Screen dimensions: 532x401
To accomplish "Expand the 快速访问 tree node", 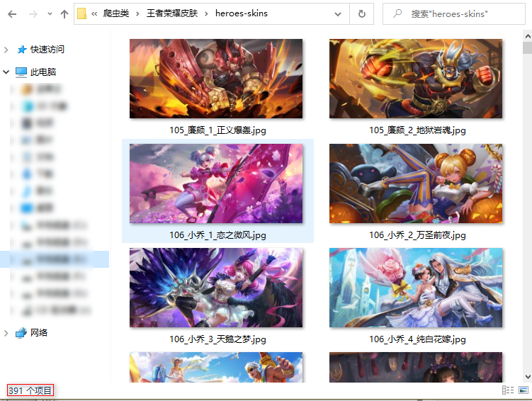I will [6, 50].
